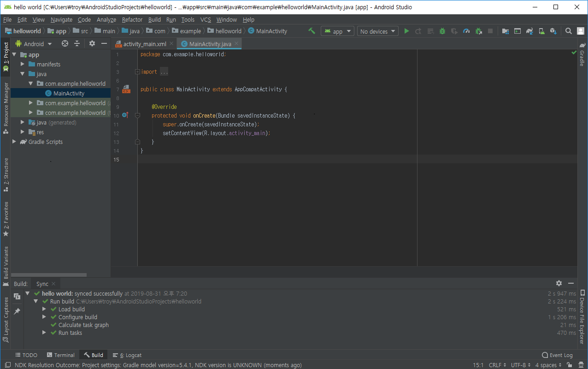Expand the res folder arrow
This screenshot has height=369, width=588.
tap(23, 132)
